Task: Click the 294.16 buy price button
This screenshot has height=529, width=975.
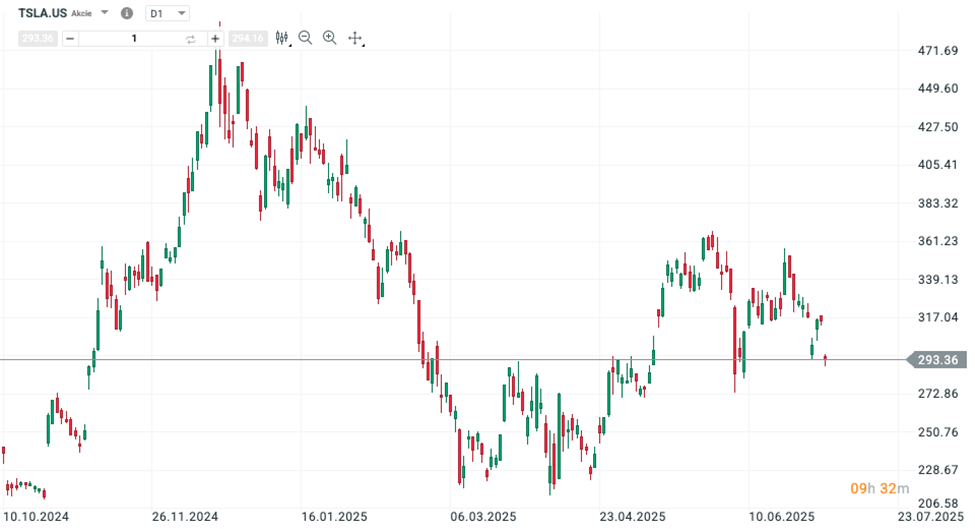Action: click(x=246, y=39)
